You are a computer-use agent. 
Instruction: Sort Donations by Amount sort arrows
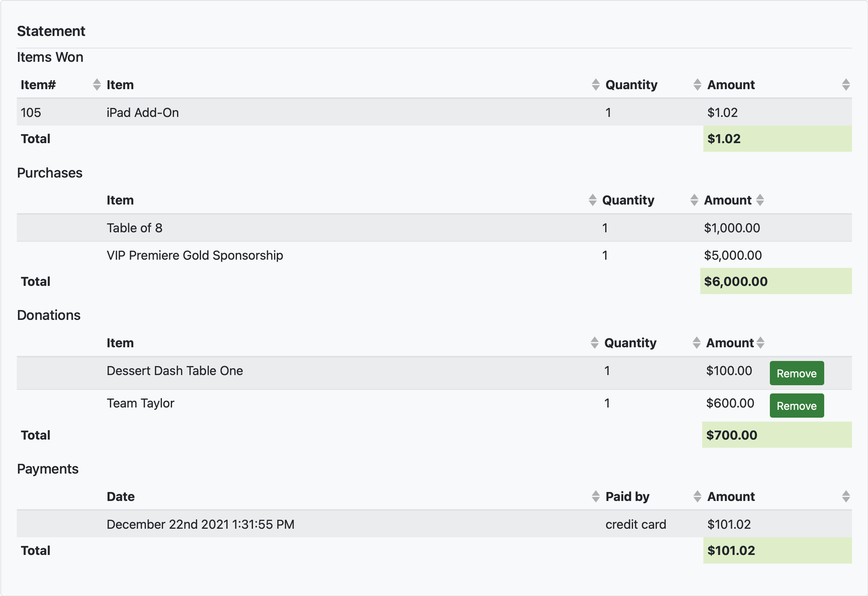point(760,343)
